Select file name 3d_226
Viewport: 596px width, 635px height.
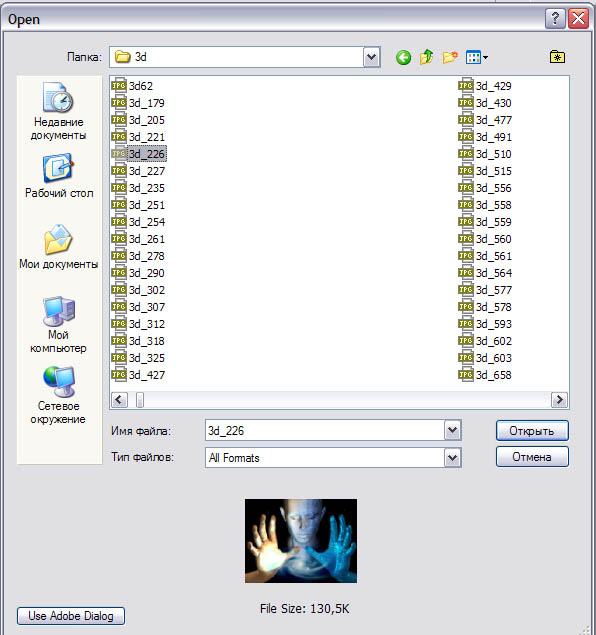point(147,154)
